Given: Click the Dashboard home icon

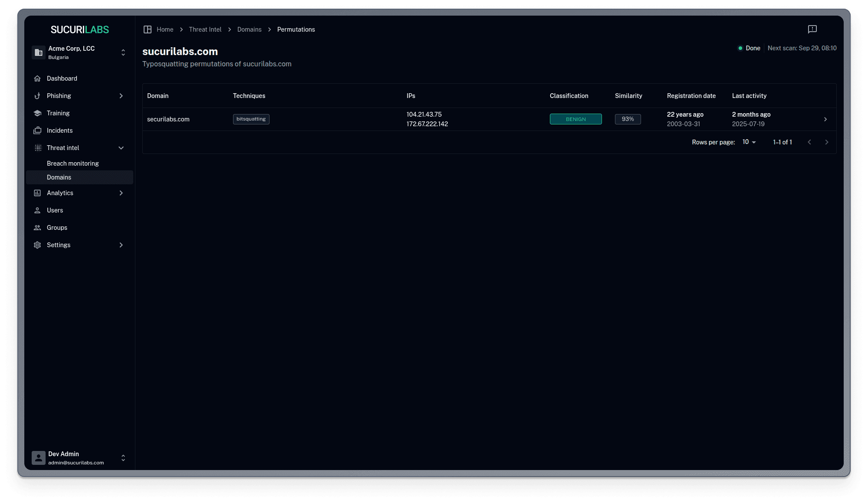Looking at the screenshot, I should [37, 78].
